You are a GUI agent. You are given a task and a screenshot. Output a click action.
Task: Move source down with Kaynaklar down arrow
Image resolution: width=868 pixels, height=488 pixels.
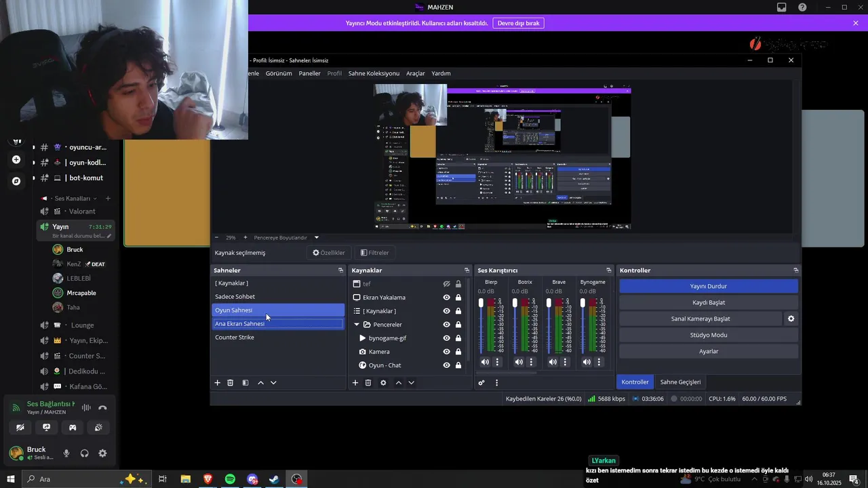coord(411,383)
